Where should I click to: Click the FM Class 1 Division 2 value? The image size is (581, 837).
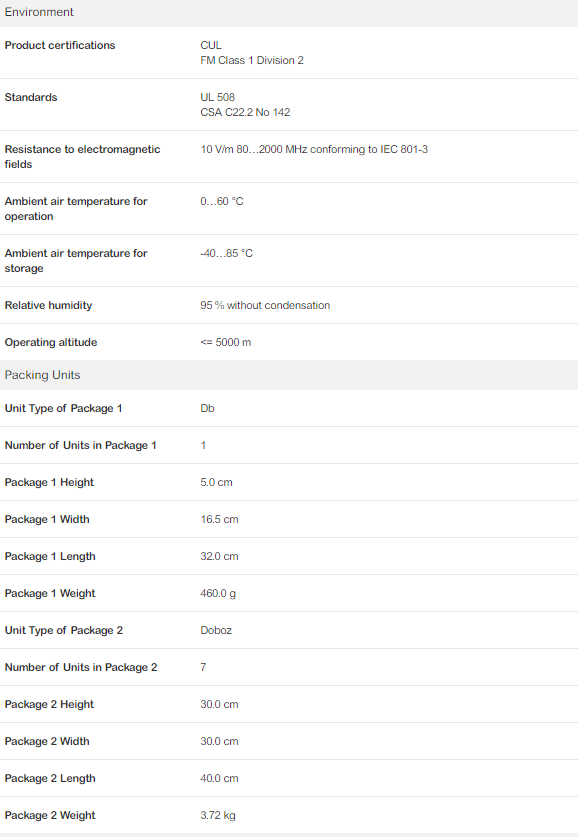coord(252,60)
